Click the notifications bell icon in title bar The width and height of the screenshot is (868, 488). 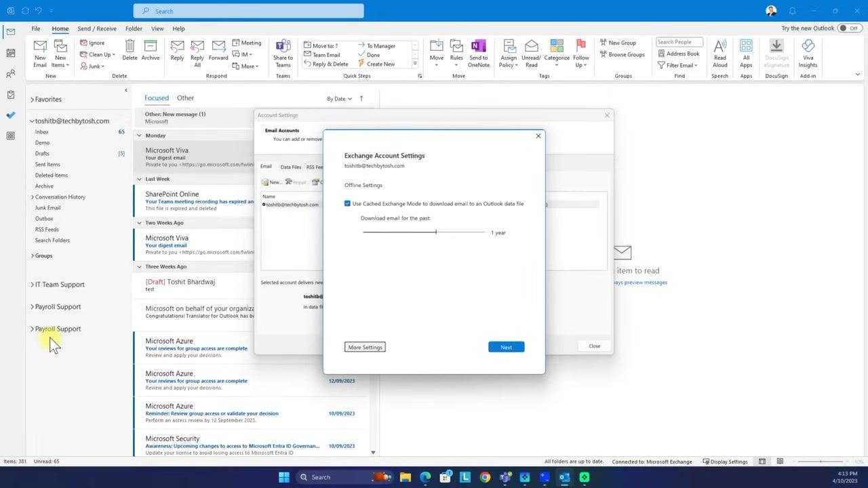(792, 11)
